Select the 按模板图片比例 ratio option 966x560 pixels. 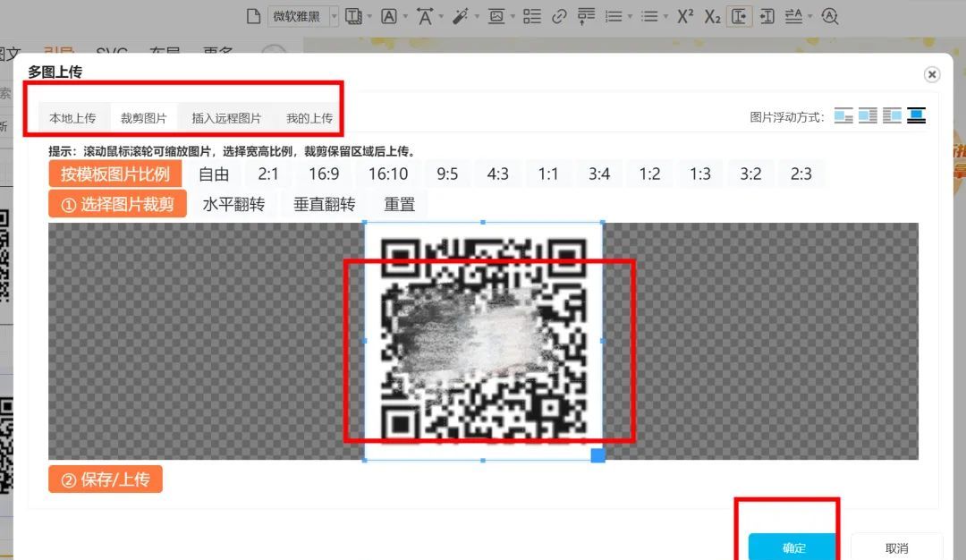115,174
